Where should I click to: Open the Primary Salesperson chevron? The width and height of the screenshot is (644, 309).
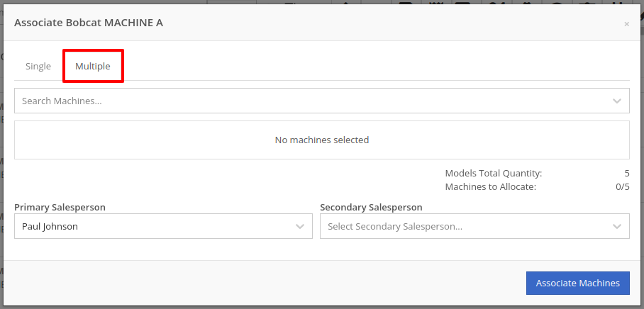300,227
